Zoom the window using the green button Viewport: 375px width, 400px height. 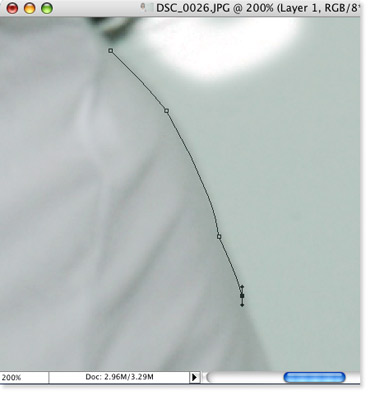[47, 8]
